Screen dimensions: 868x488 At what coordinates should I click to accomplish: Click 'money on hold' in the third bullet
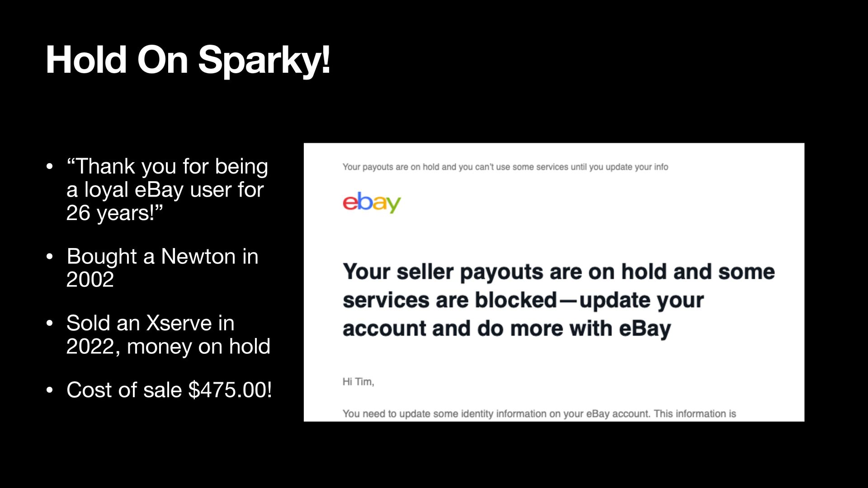[x=198, y=347]
